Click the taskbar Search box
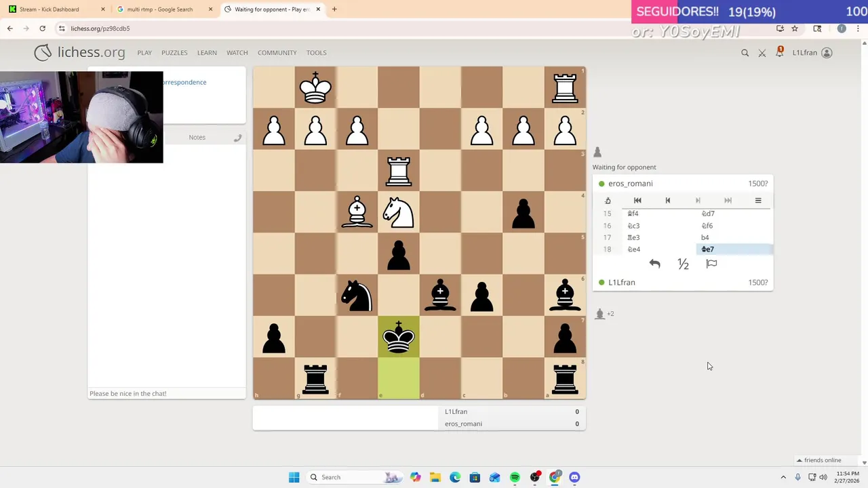 pyautogui.click(x=355, y=477)
